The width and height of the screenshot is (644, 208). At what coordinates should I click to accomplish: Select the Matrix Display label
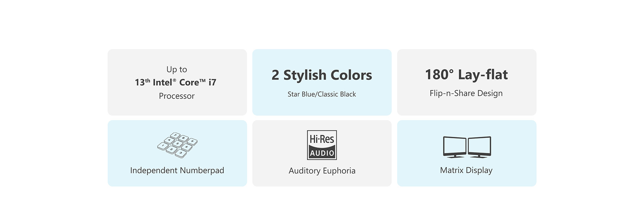[466, 170]
